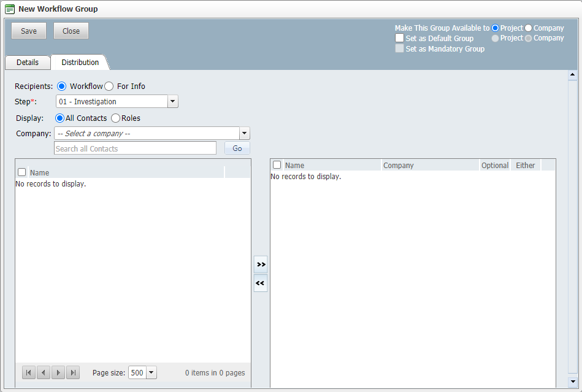The width and height of the screenshot is (582, 392).
Task: Click the next page pagination arrow
Action: [x=58, y=372]
